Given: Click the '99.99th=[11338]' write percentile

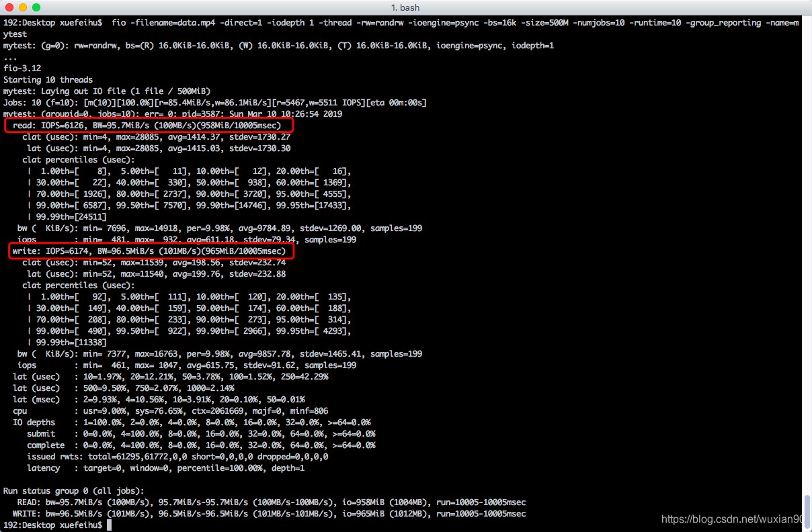Looking at the screenshot, I should click(x=67, y=343).
